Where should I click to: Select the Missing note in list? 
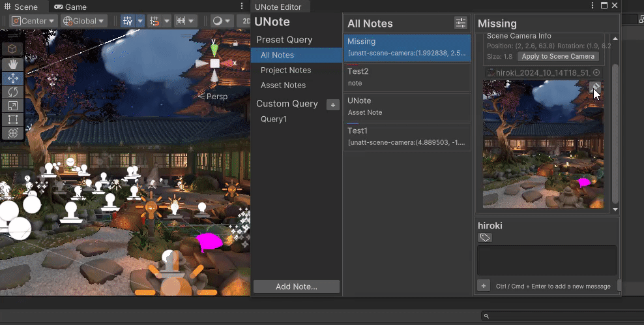point(407,47)
